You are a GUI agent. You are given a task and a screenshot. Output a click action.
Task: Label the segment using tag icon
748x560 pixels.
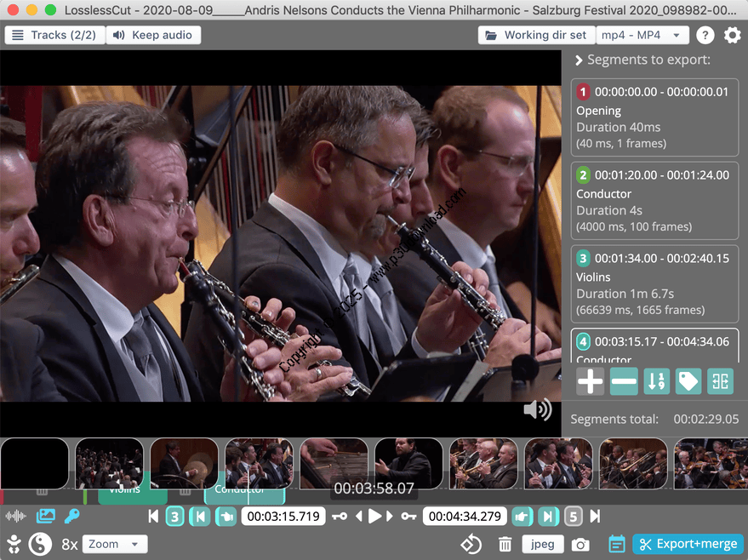click(688, 381)
